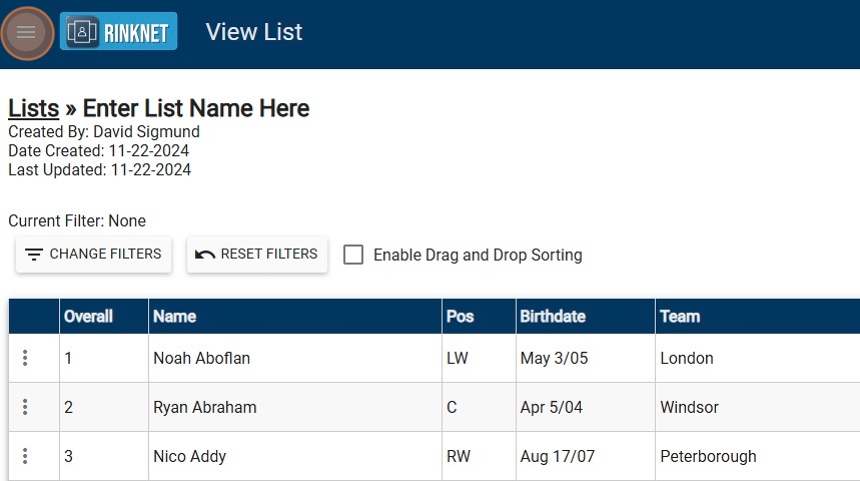Open row options for Noah Aboflan
This screenshot has width=860, height=481.
[x=25, y=358]
